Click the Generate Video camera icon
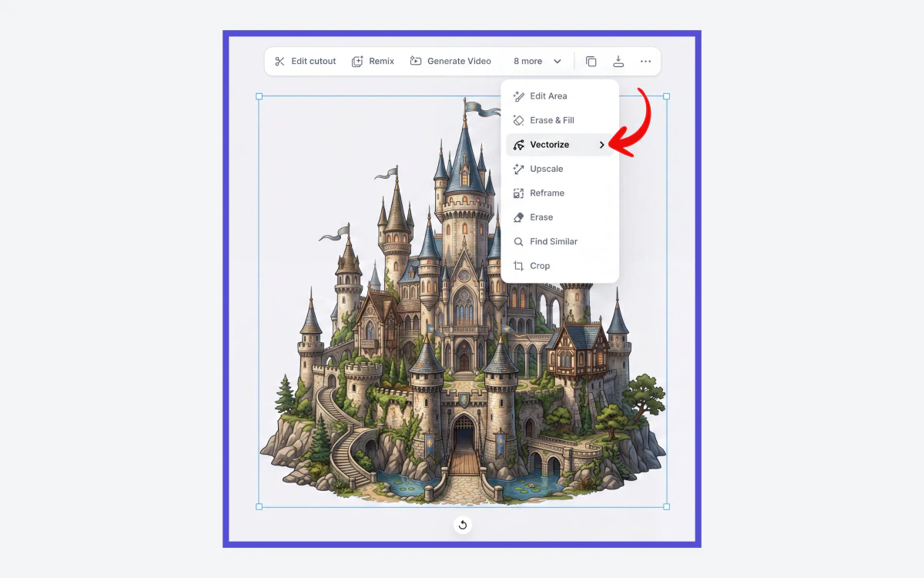This screenshot has width=924, height=578. coord(416,61)
